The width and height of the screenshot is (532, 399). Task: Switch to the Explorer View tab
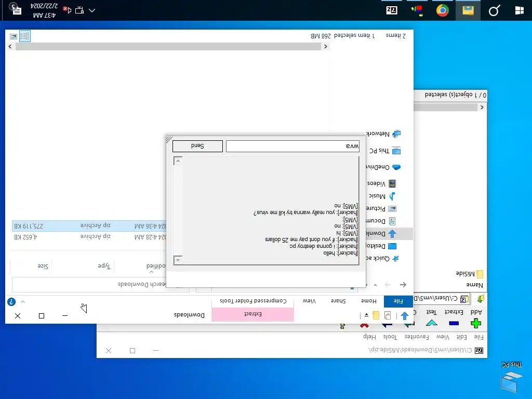(309, 301)
